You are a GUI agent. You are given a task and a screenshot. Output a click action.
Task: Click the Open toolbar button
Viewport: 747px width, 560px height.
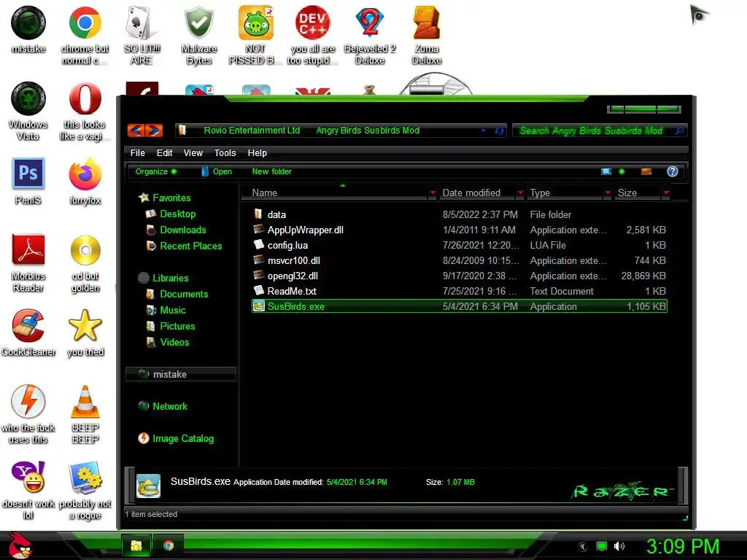(217, 171)
